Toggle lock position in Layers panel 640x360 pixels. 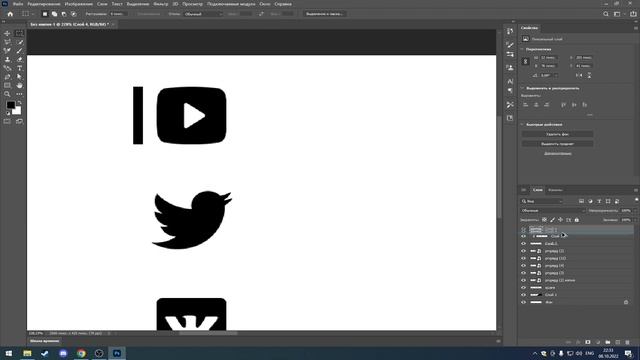(560, 220)
